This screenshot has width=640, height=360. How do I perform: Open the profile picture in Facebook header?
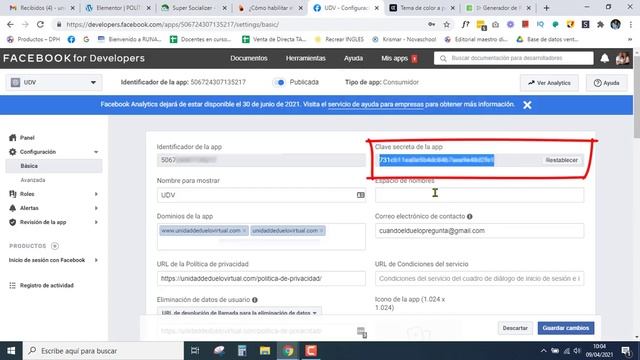coord(622,58)
